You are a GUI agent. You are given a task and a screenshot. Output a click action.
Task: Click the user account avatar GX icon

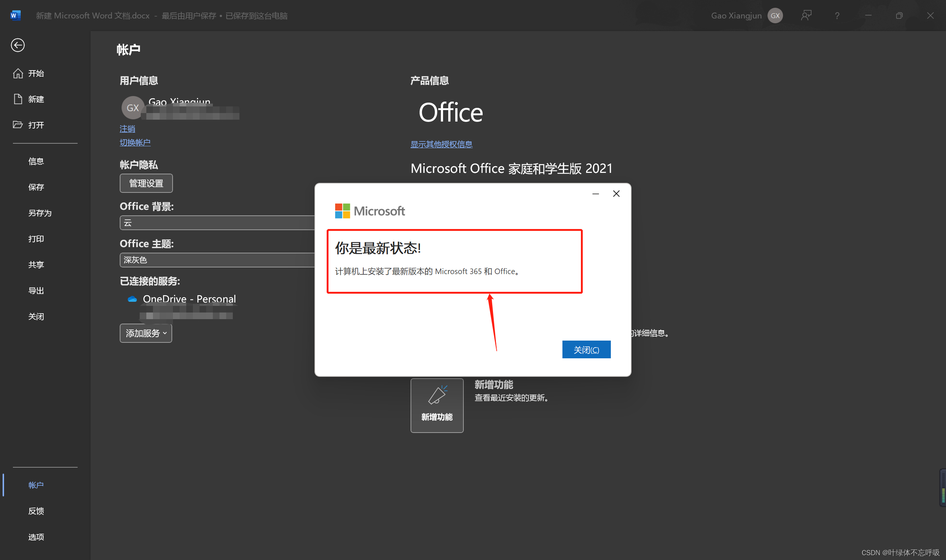pos(776,15)
